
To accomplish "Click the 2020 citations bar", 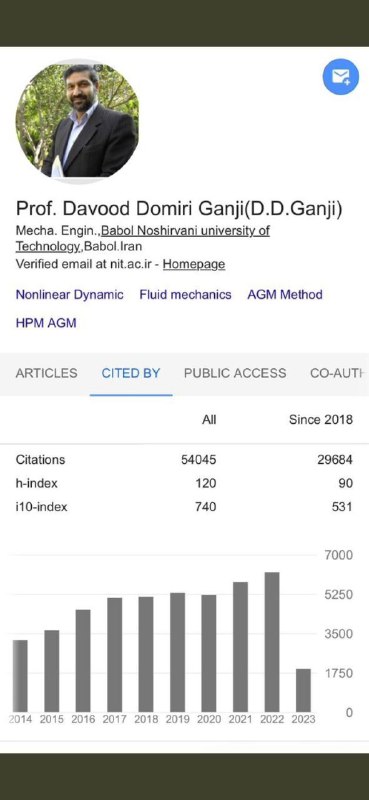I will (209, 653).
